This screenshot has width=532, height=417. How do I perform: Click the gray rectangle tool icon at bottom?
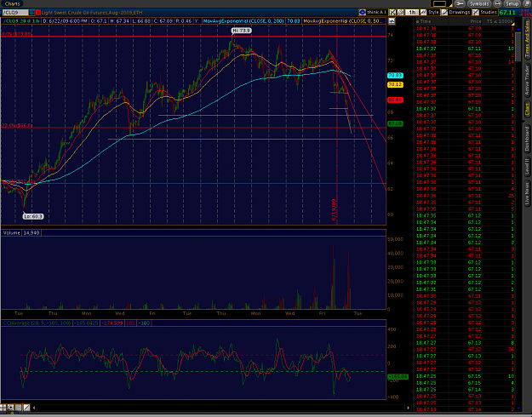pyautogui.click(x=19, y=407)
